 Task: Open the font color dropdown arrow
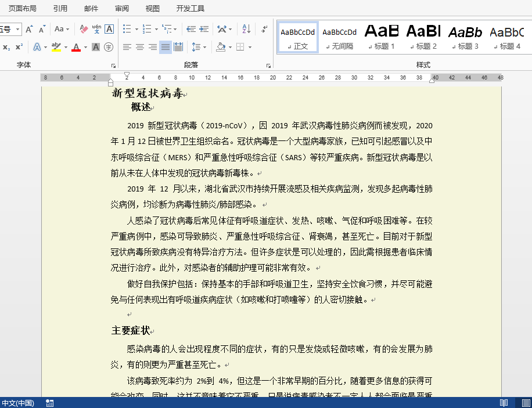click(x=85, y=46)
